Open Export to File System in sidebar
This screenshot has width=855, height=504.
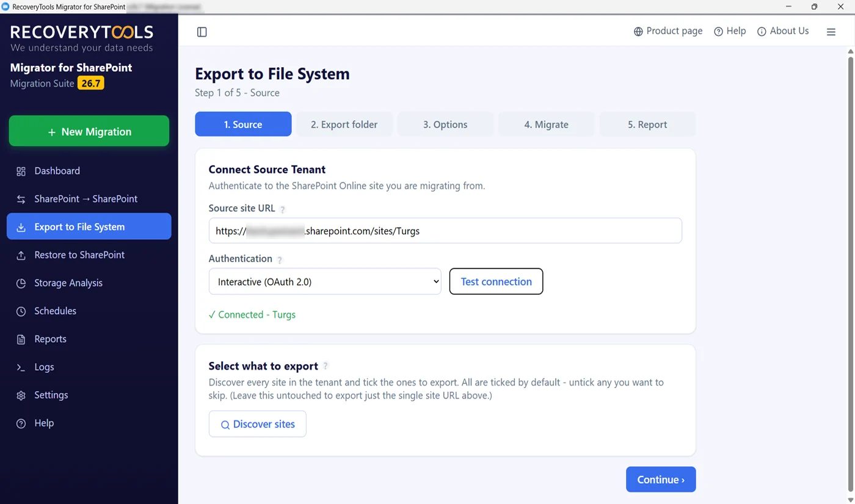click(x=89, y=226)
